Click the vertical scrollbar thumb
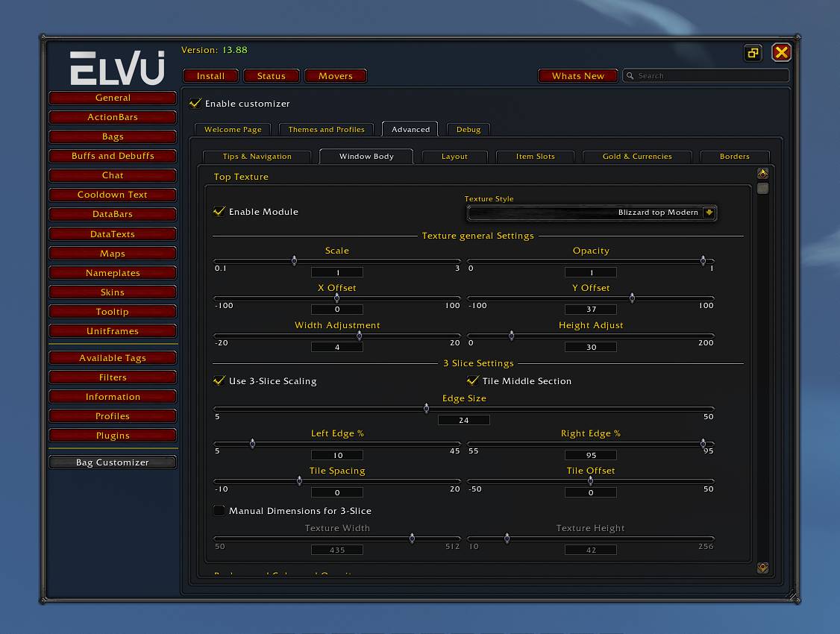This screenshot has height=634, width=840. pos(763,189)
